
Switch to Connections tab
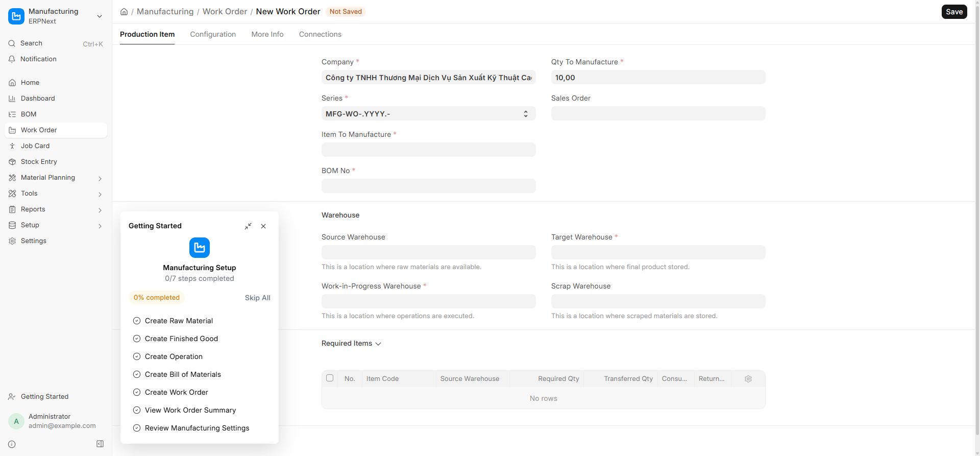coord(320,34)
